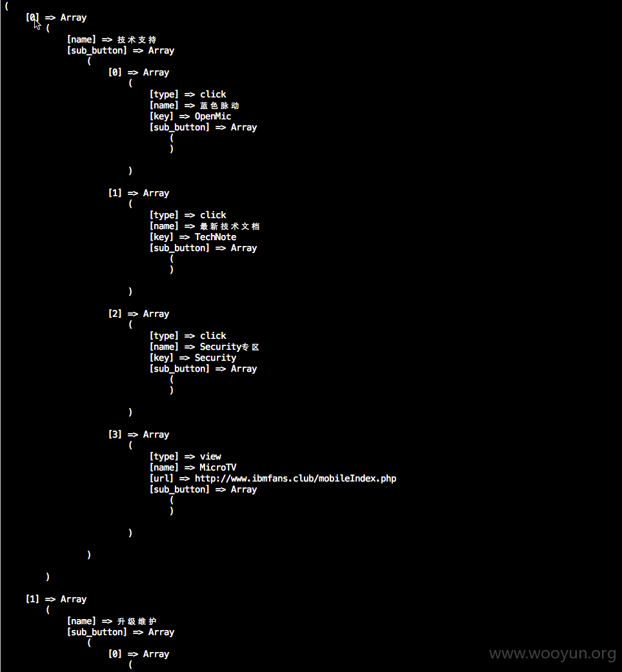Select the Security key value
The image size is (622, 672).
pyautogui.click(x=216, y=358)
